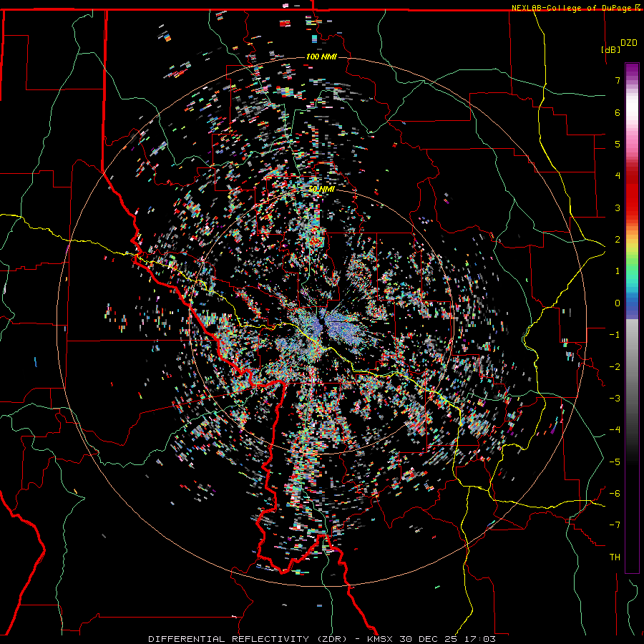Click the -6 value on color scale
Screen dimensions: 644x644
[x=615, y=494]
